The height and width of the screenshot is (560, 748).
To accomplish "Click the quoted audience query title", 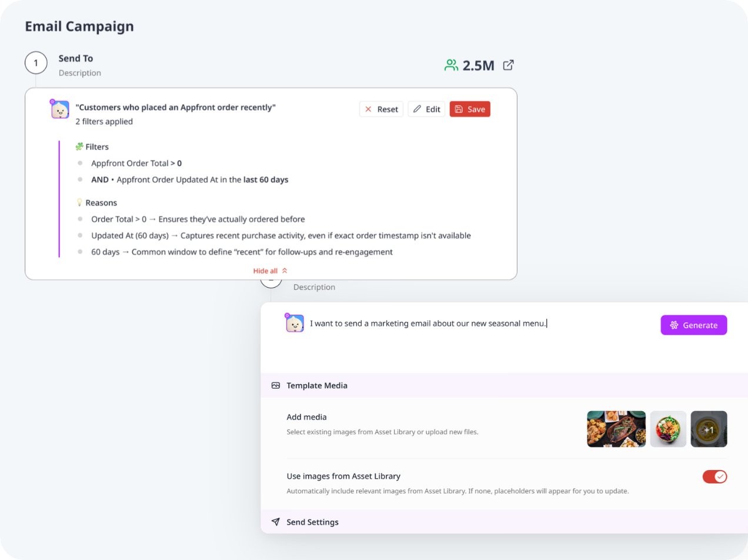I will click(175, 107).
